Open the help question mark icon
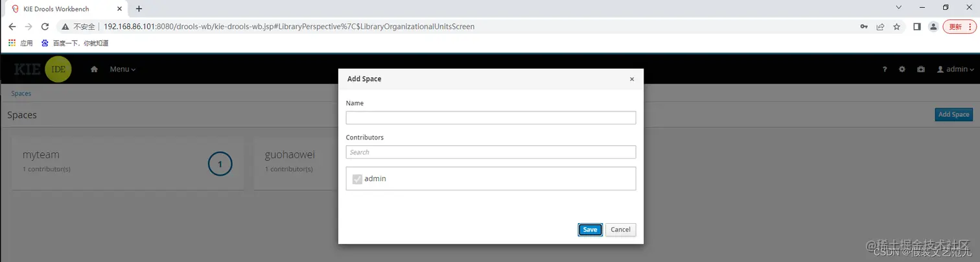Image resolution: width=980 pixels, height=262 pixels. click(885, 69)
